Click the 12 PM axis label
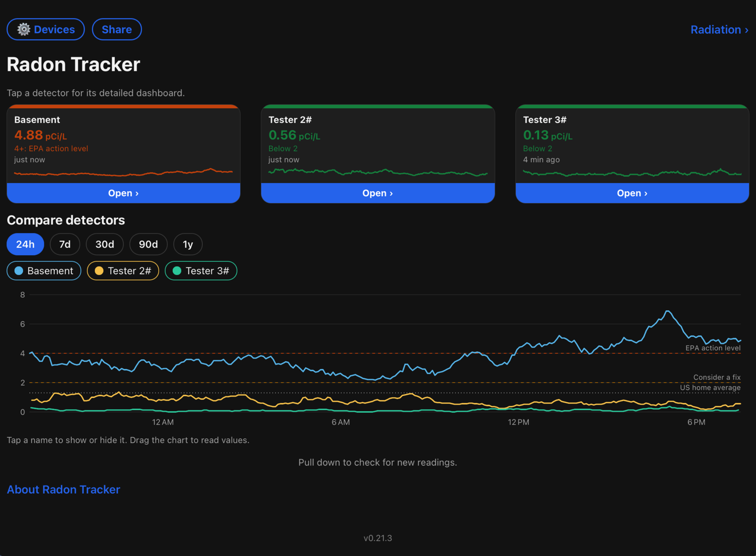The height and width of the screenshot is (556, 756). tap(518, 422)
